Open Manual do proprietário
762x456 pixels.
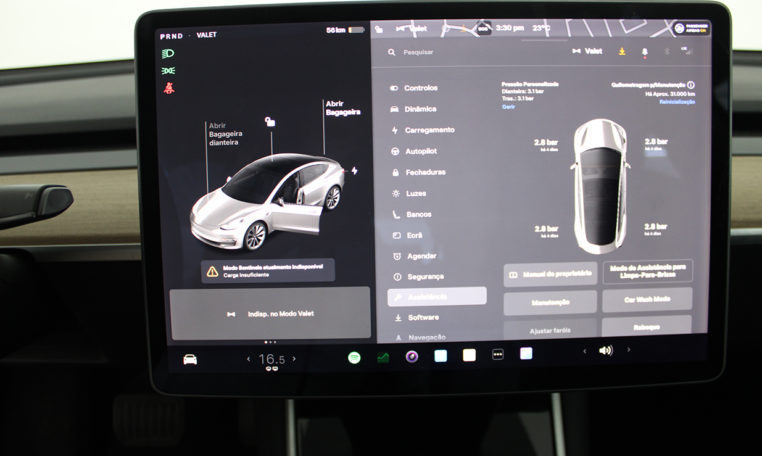click(x=550, y=274)
